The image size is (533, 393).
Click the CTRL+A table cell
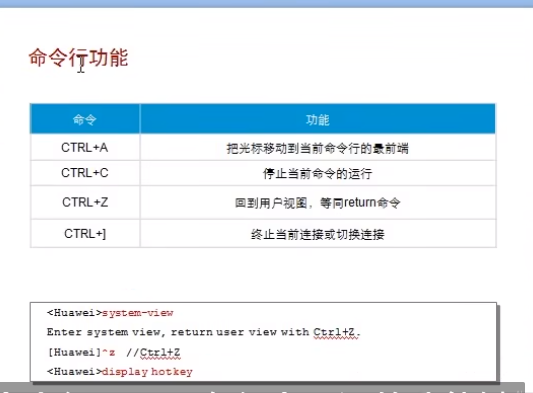[x=85, y=147]
